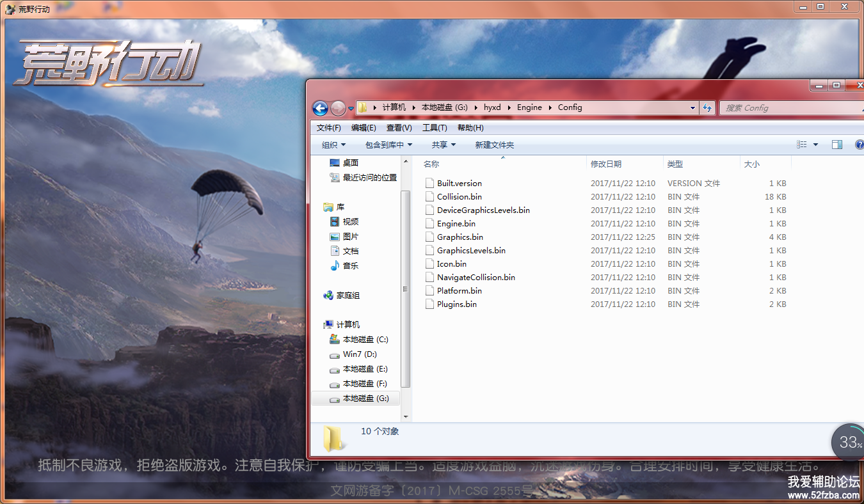Expand the 组织 dropdown menu
The height and width of the screenshot is (504, 864).
333,145
